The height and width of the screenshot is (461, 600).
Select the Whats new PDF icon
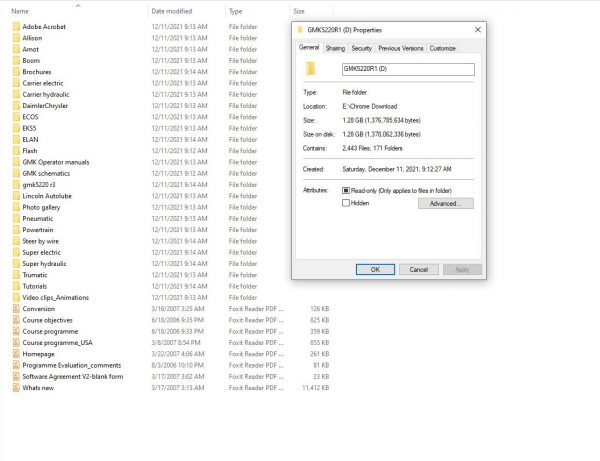16,388
